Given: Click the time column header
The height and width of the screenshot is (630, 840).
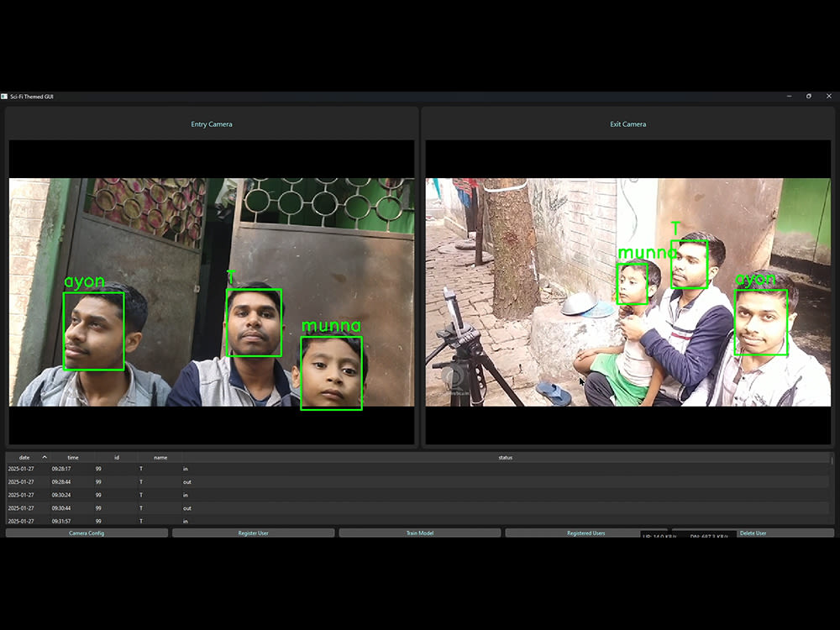Looking at the screenshot, I should (x=73, y=458).
